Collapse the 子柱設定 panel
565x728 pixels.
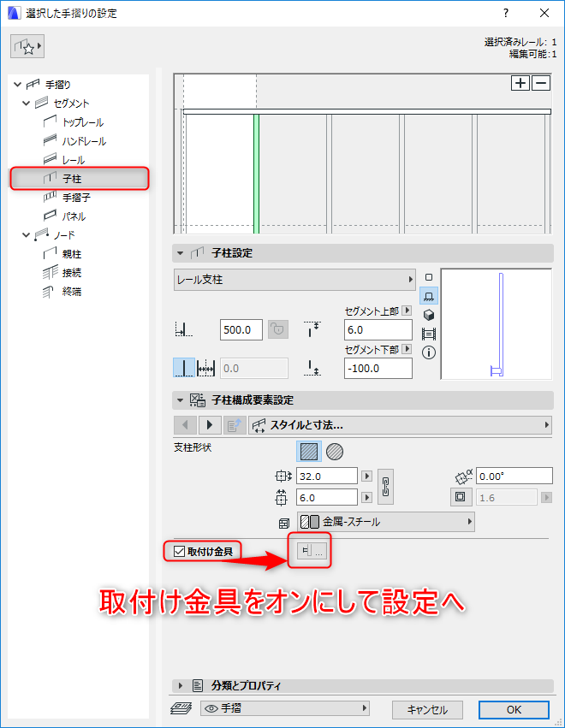(181, 253)
